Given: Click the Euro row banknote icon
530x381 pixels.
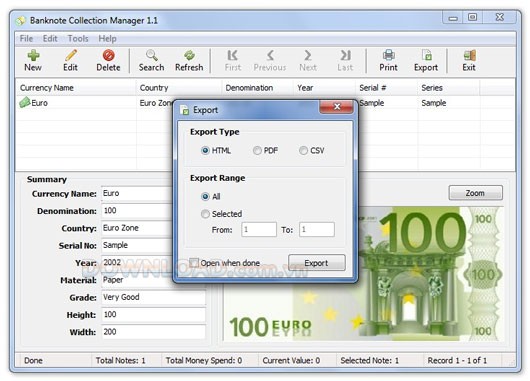Looking at the screenshot, I should [25, 102].
